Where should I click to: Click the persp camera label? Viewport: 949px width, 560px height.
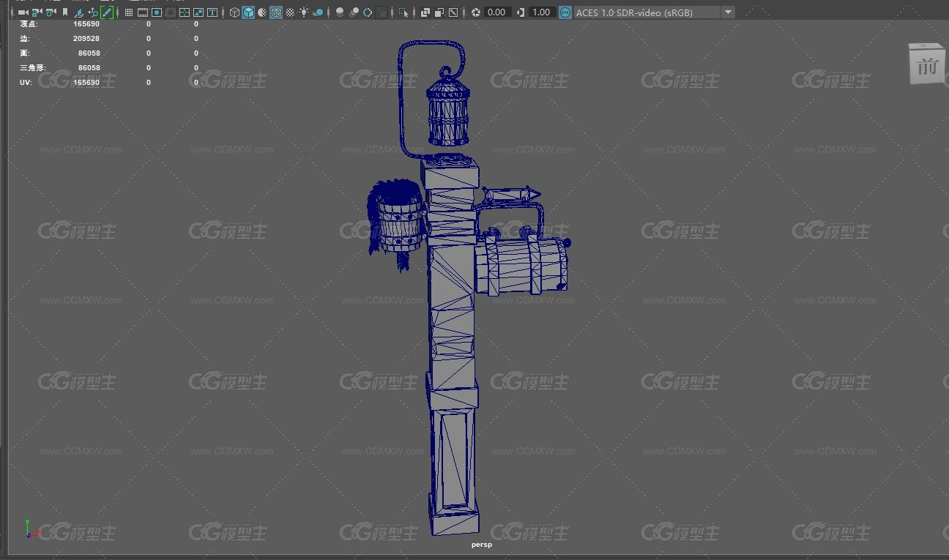[481, 545]
